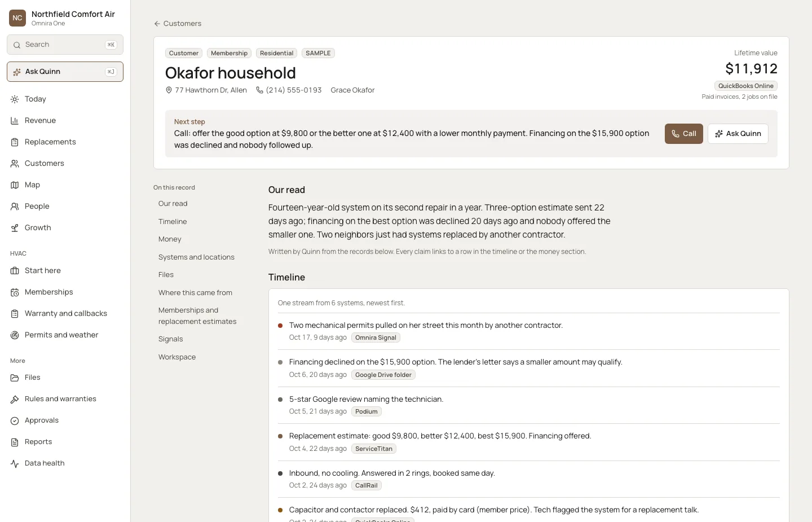Open Ask Quinn from the next step card

click(738, 134)
